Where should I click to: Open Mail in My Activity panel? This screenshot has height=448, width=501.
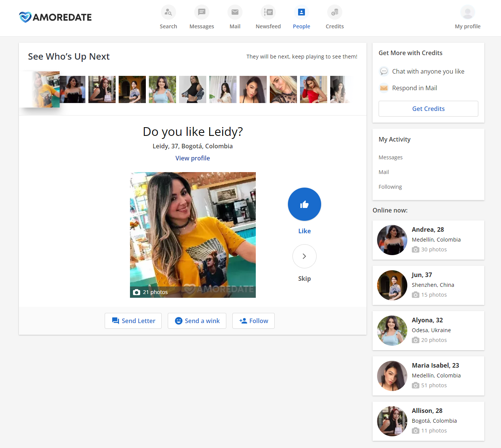click(x=383, y=172)
